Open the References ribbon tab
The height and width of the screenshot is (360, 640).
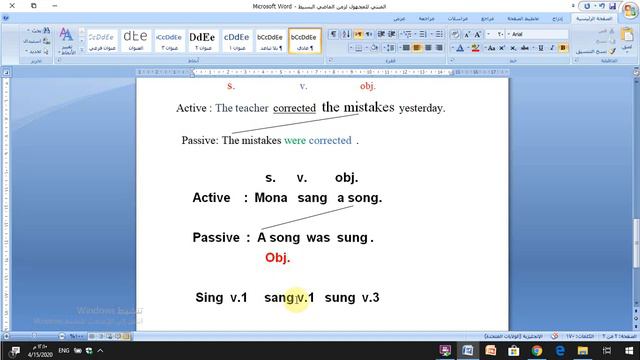487,19
